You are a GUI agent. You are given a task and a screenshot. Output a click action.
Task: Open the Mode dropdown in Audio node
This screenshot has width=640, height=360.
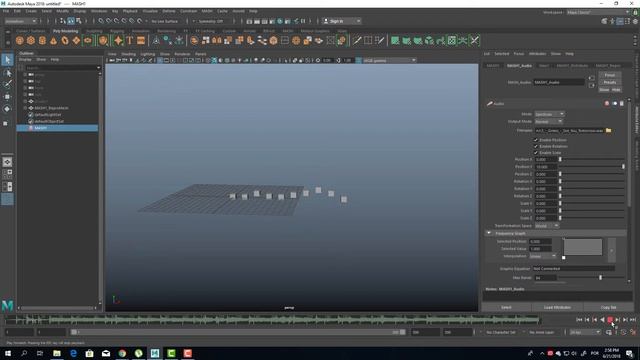pyautogui.click(x=549, y=114)
